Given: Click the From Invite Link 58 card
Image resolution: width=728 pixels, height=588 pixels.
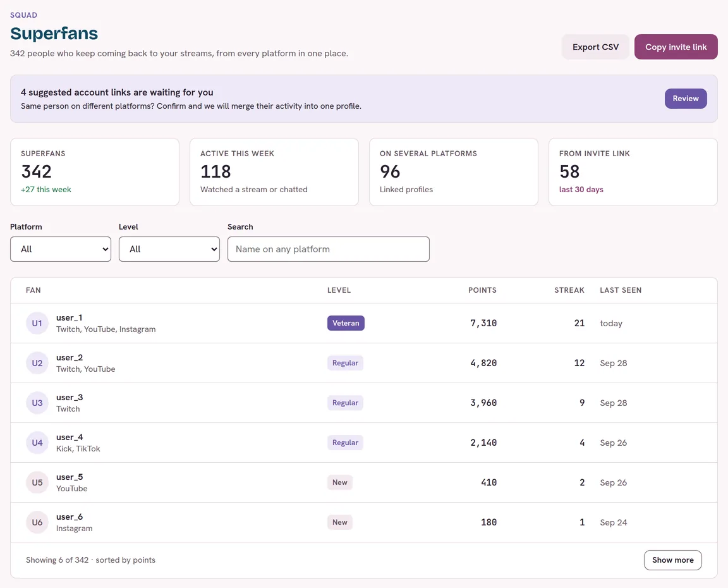Looking at the screenshot, I should click(x=633, y=172).
